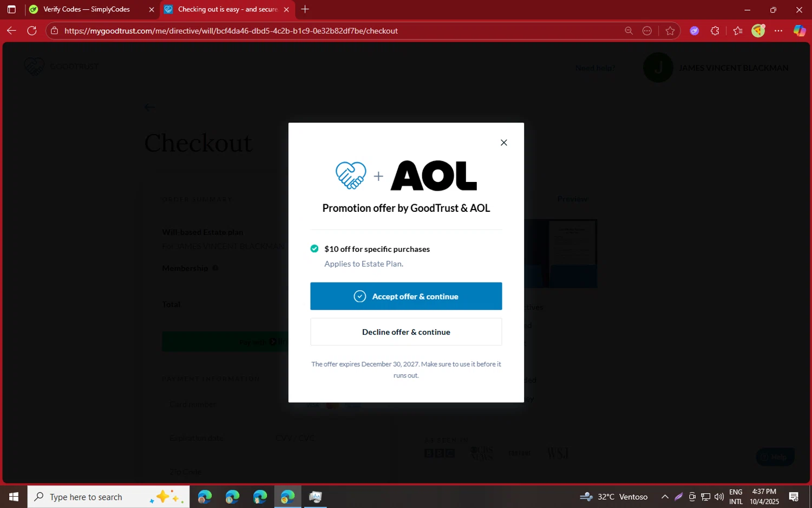
Task: Open the first Edge taskbar icon
Action: tap(205, 497)
